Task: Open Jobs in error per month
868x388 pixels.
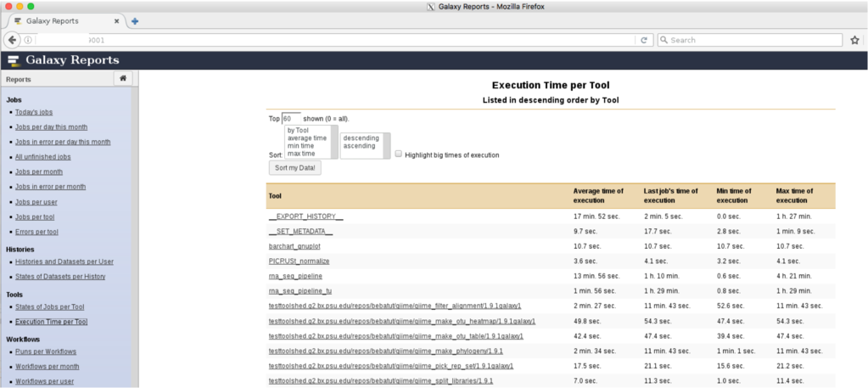Action: tap(50, 187)
